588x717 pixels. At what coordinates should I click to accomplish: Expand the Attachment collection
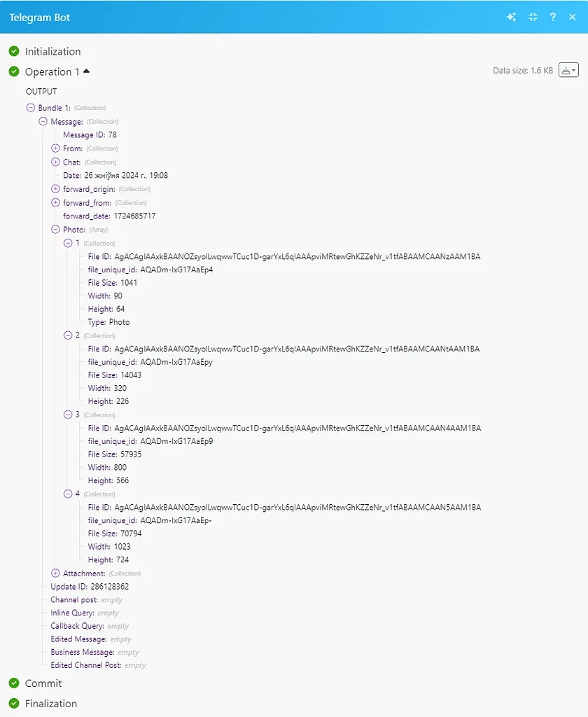click(x=54, y=573)
